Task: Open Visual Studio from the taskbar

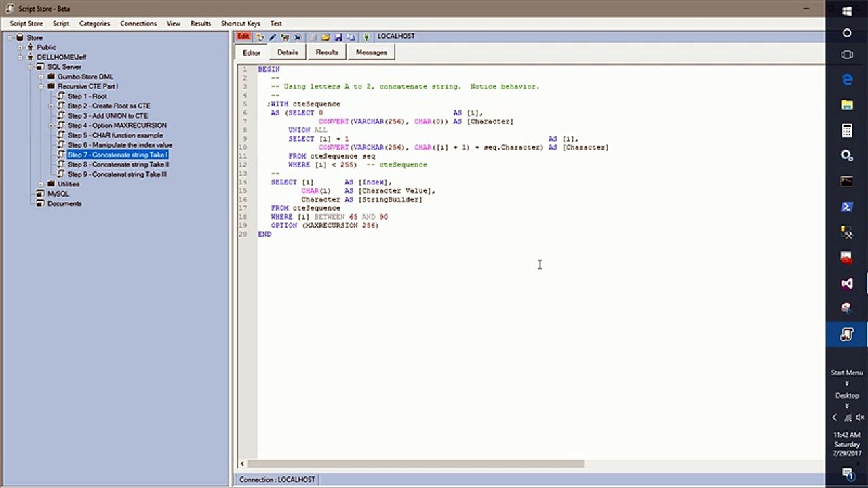Action: pos(847,283)
